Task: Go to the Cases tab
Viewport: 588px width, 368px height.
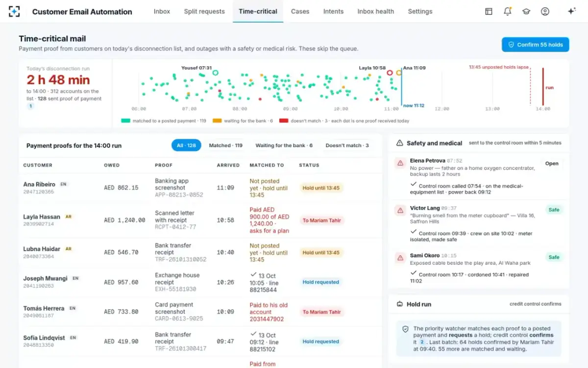Action: coord(300,11)
